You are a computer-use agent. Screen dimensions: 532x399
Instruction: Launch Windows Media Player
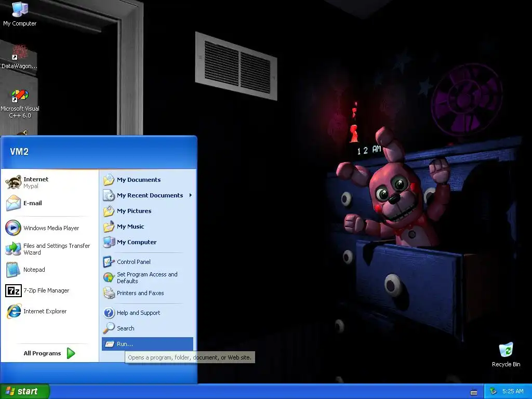[x=49, y=228]
